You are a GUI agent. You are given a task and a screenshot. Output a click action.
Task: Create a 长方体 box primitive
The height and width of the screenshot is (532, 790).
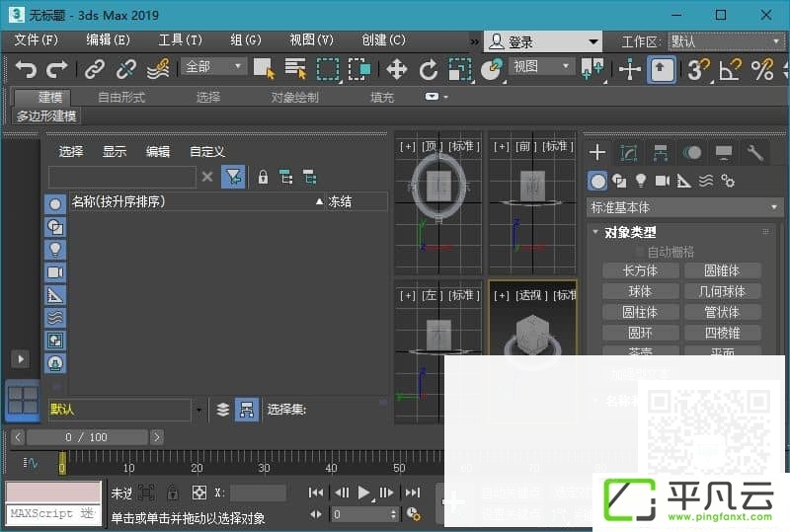tap(640, 270)
